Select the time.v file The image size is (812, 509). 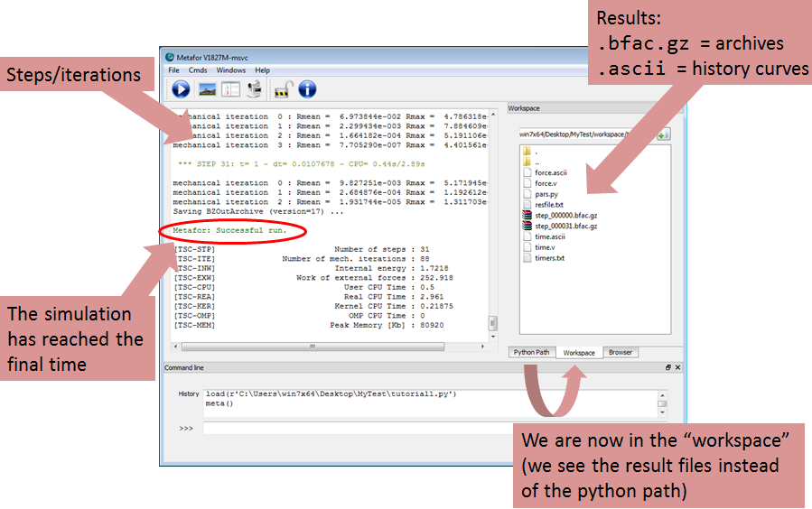[539, 248]
